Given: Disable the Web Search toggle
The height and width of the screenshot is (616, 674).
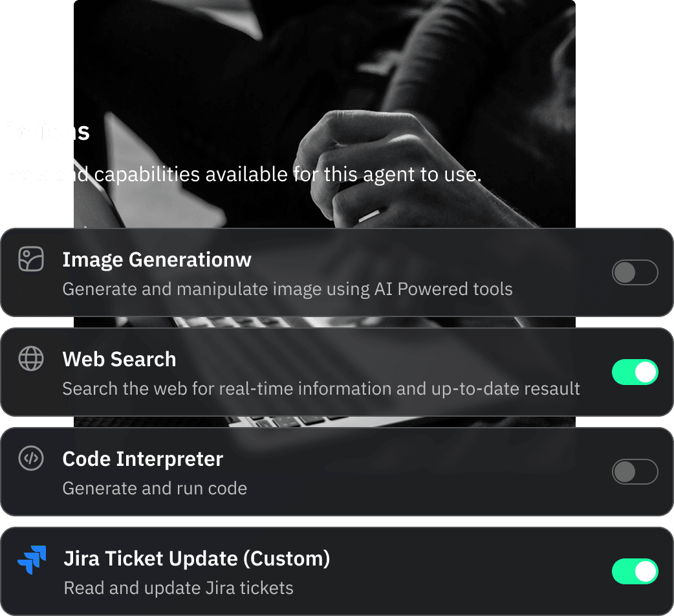Looking at the screenshot, I should click(x=635, y=372).
